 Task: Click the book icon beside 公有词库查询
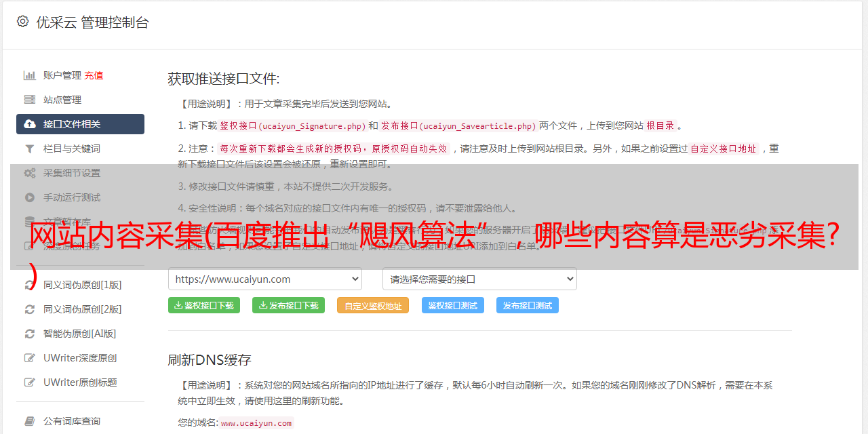pyautogui.click(x=30, y=421)
